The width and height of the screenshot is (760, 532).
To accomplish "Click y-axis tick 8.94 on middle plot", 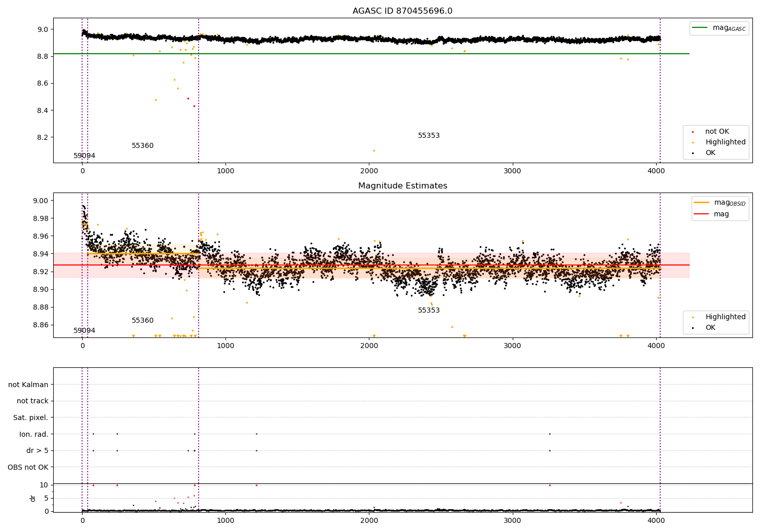I will click(41, 254).
